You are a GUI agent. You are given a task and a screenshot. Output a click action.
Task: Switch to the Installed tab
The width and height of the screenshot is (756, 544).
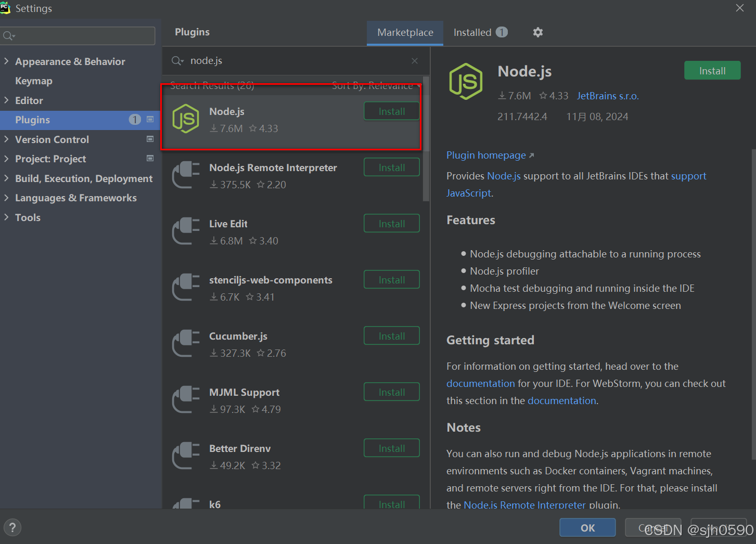pyautogui.click(x=472, y=32)
